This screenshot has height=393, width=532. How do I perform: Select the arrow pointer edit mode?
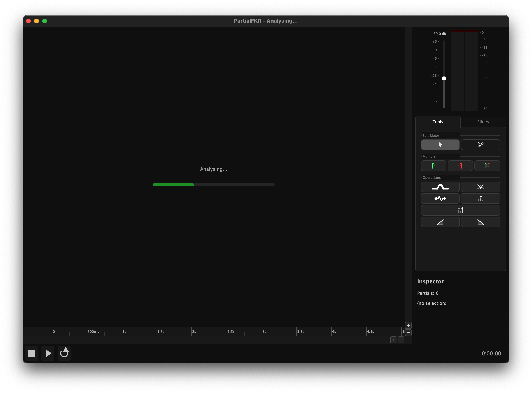(440, 144)
